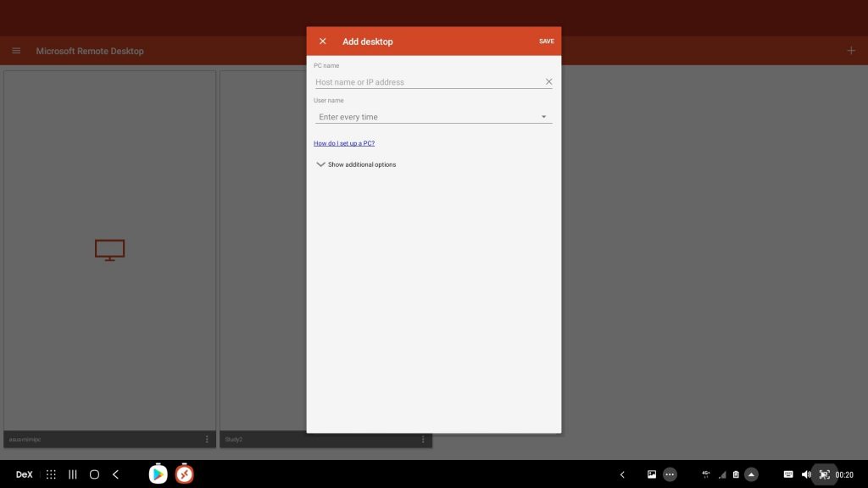
Task: Open the hamburger navigation menu
Action: click(16, 51)
